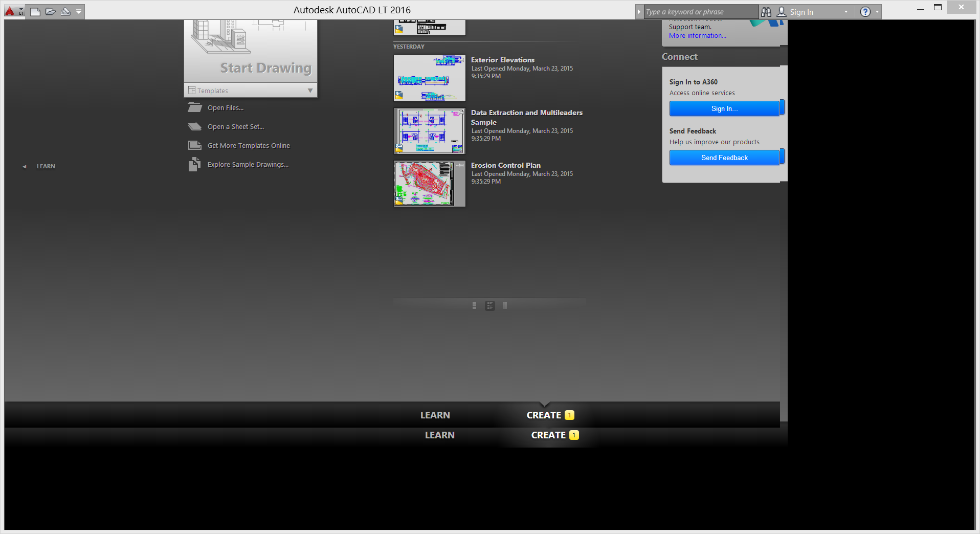Screen dimensions: 980x534
Task: Open the partially visible topmost recent drawing thumbnail
Action: (x=430, y=28)
